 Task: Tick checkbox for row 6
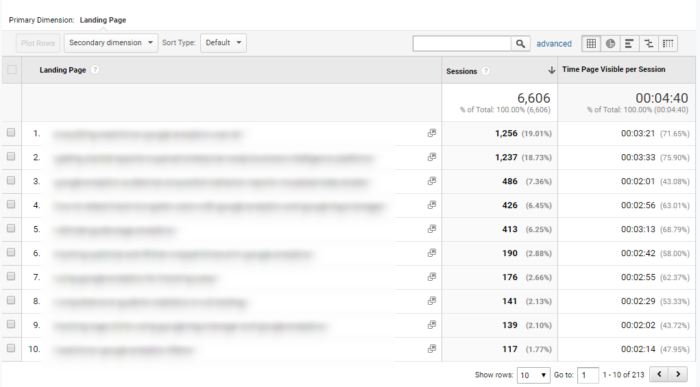pyautogui.click(x=11, y=253)
